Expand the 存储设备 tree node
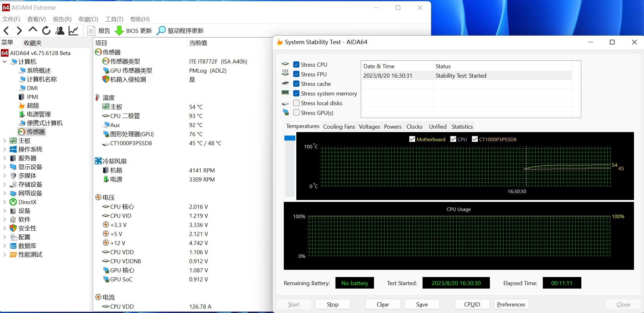The image size is (644, 313). [x=4, y=185]
